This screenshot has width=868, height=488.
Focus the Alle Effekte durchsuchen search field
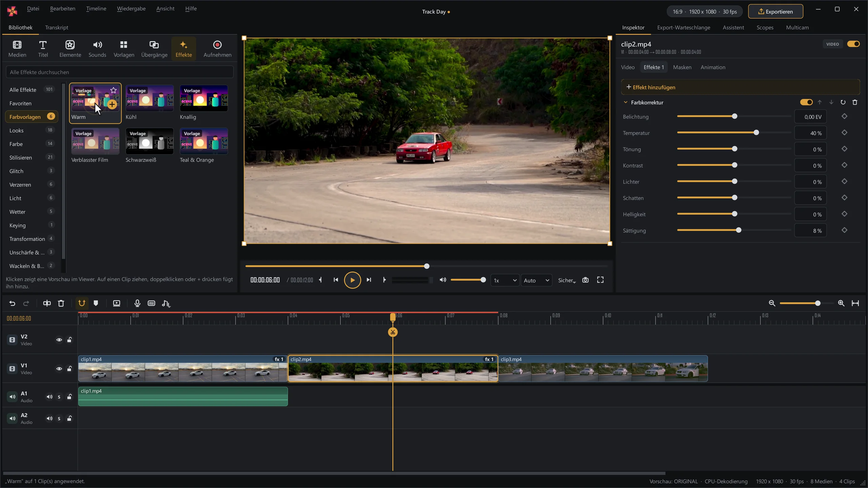[120, 72]
